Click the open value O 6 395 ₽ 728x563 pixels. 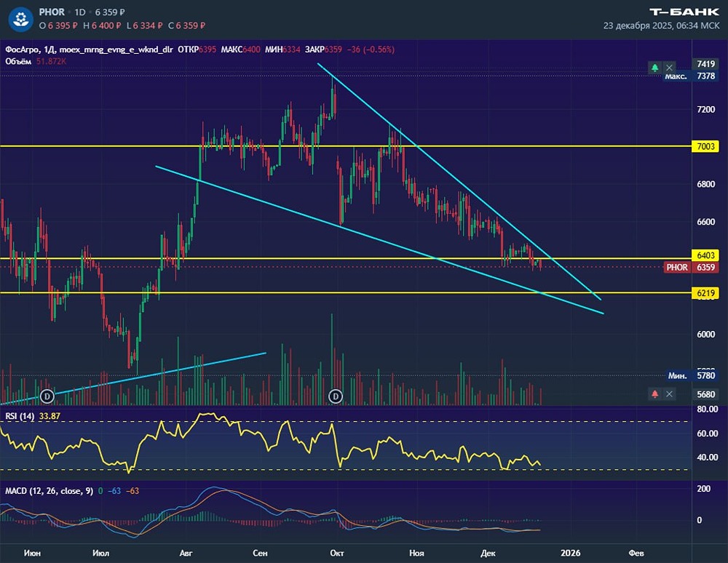pos(58,25)
